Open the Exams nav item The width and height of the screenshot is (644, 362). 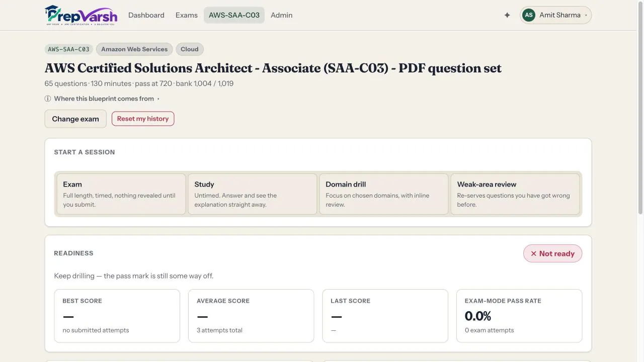point(187,15)
